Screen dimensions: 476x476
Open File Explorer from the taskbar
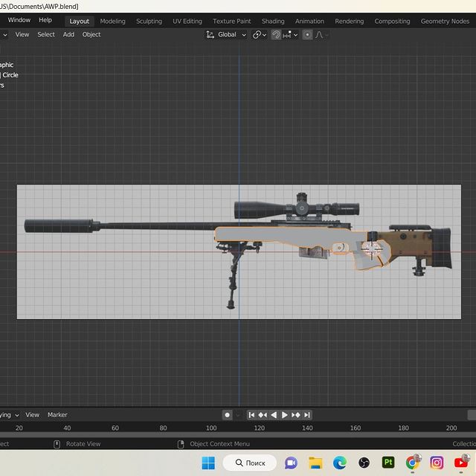click(x=315, y=463)
